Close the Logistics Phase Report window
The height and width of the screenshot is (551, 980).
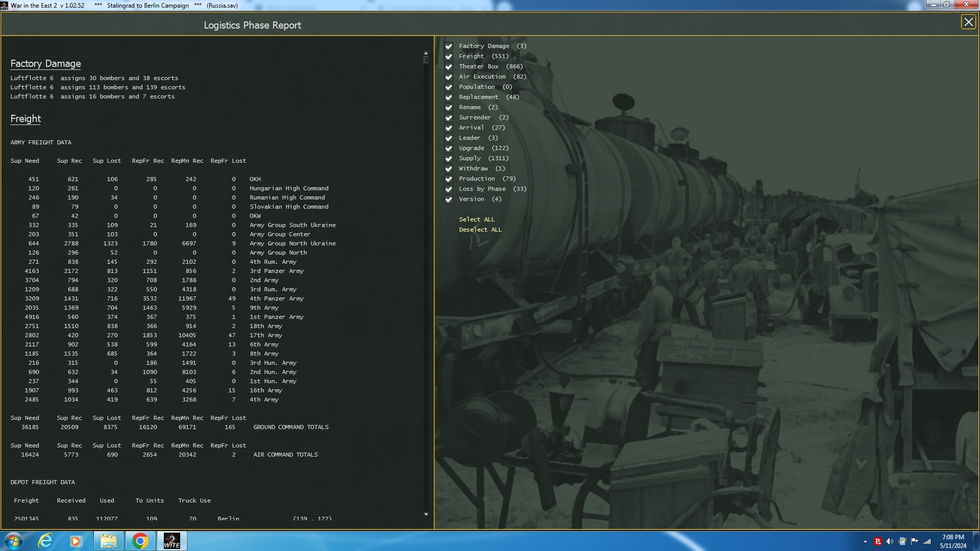pos(968,22)
